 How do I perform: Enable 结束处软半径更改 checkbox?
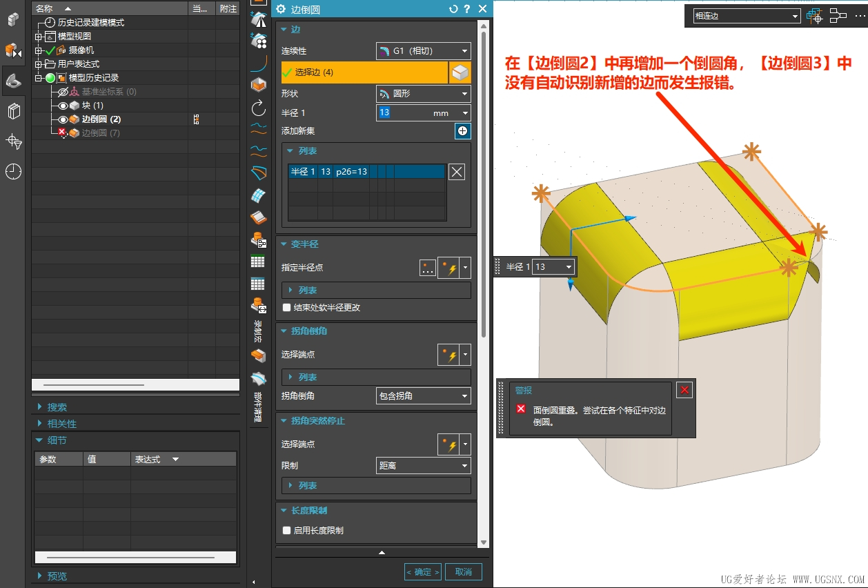coord(287,308)
